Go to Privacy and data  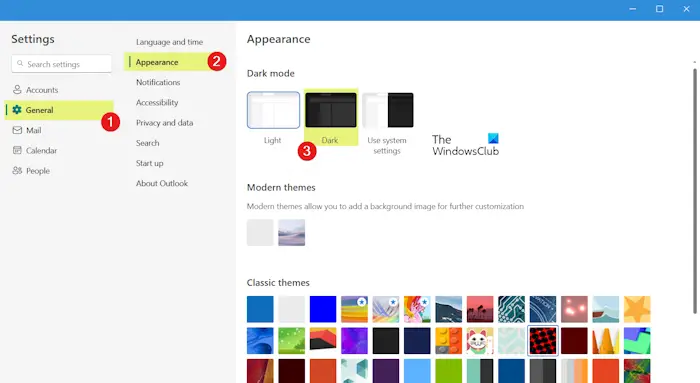[x=164, y=123]
